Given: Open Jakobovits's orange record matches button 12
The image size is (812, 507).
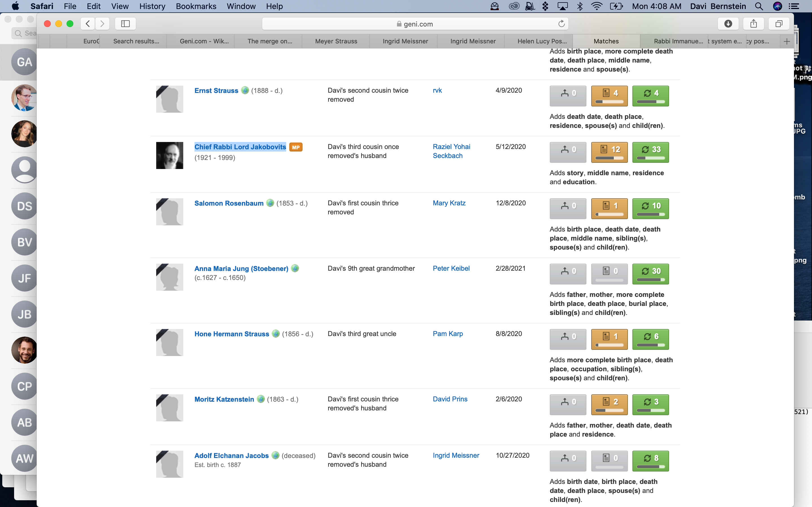Looking at the screenshot, I should click(x=609, y=152).
